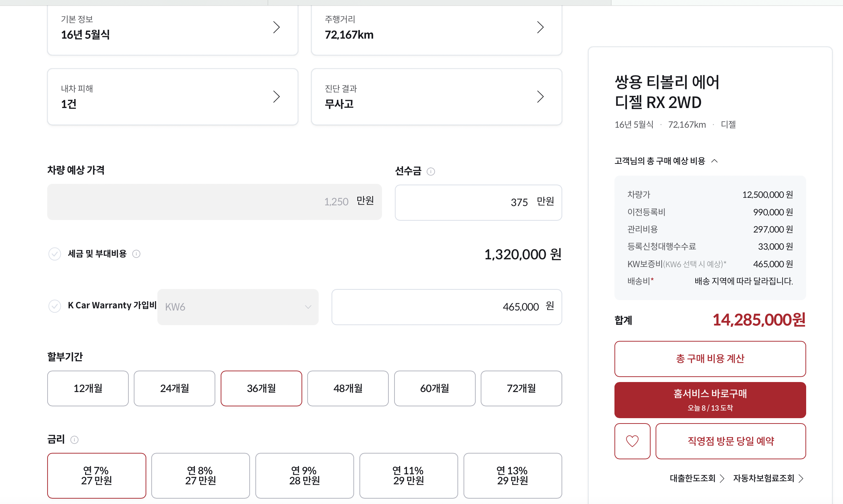Choose 연 9% interest rate option
Viewport: 843px width, 504px height.
coord(305,476)
